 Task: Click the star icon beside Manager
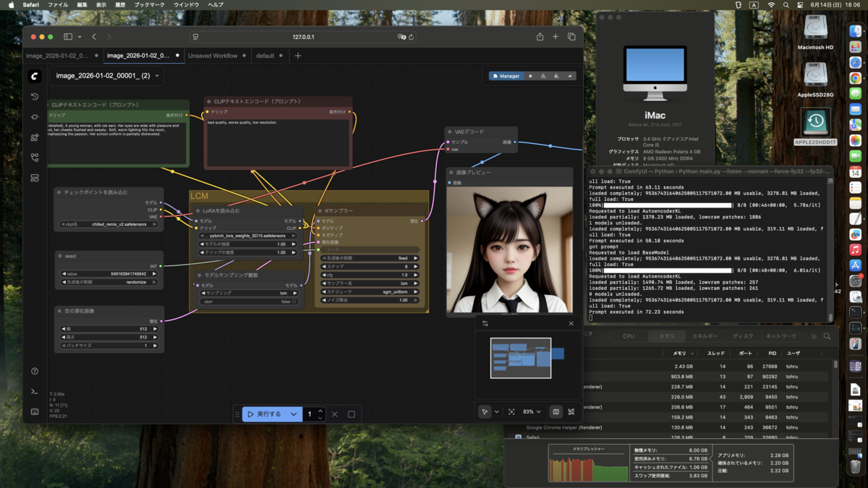click(x=530, y=76)
